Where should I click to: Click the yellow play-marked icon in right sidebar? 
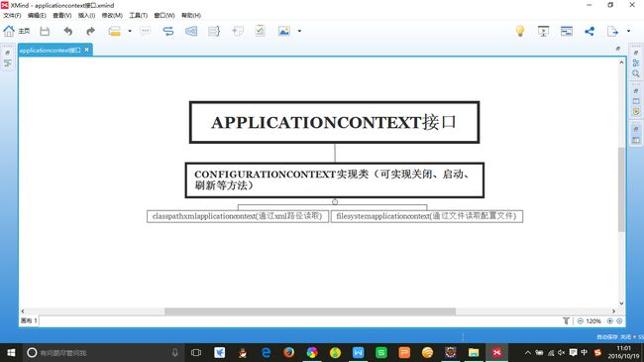click(636, 111)
